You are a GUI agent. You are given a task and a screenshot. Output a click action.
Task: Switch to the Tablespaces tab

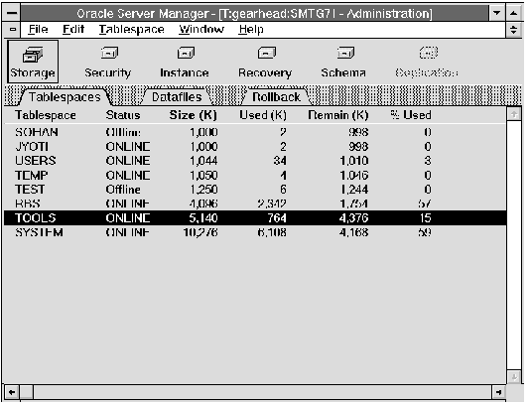pyautogui.click(x=65, y=97)
